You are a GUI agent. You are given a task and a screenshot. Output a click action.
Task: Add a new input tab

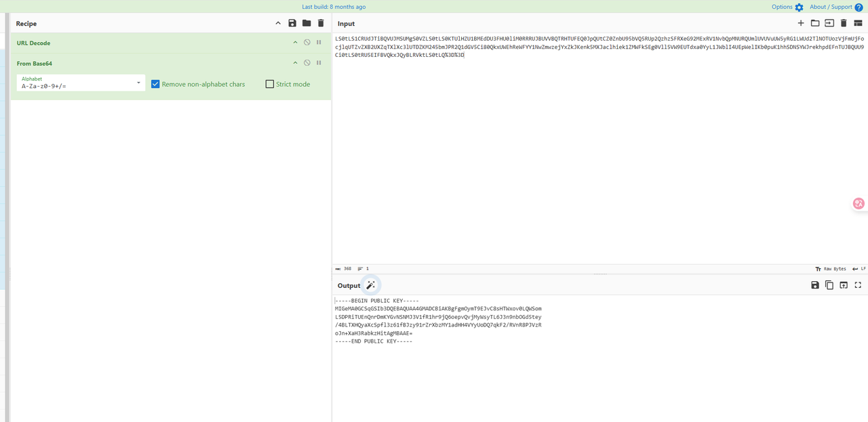[x=801, y=24]
